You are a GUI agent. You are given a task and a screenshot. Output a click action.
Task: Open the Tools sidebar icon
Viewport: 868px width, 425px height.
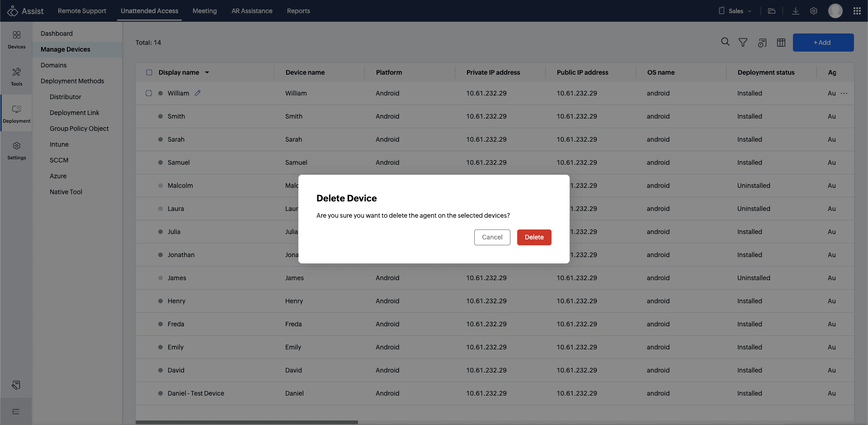pyautogui.click(x=17, y=76)
